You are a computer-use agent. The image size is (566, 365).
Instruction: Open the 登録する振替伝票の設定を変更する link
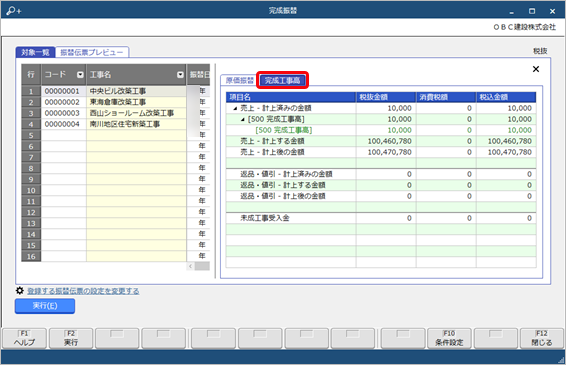(83, 291)
